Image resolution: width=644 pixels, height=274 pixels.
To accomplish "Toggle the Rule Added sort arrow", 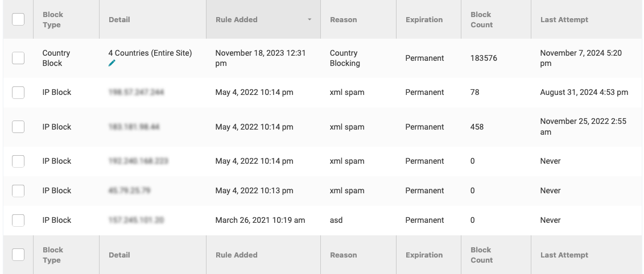I will coord(309,20).
